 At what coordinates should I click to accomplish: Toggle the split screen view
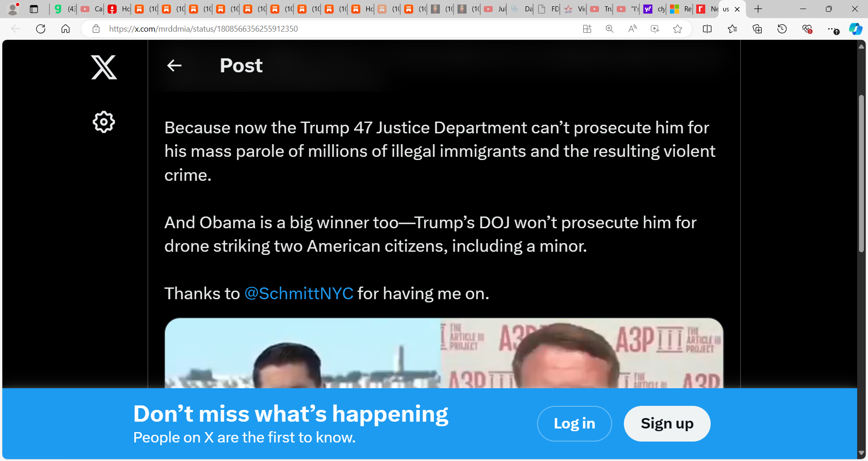point(708,29)
